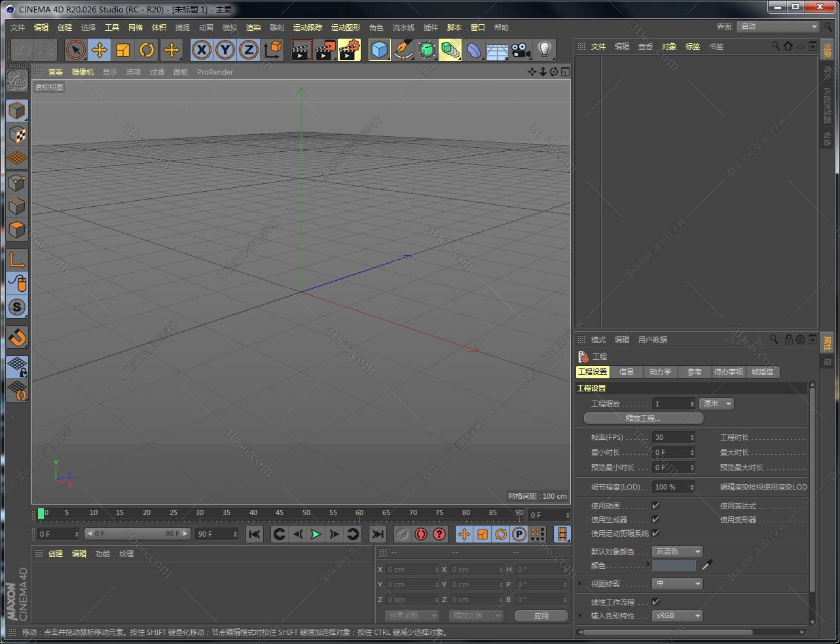
Task: Open the Render Settings icon
Action: (x=349, y=50)
